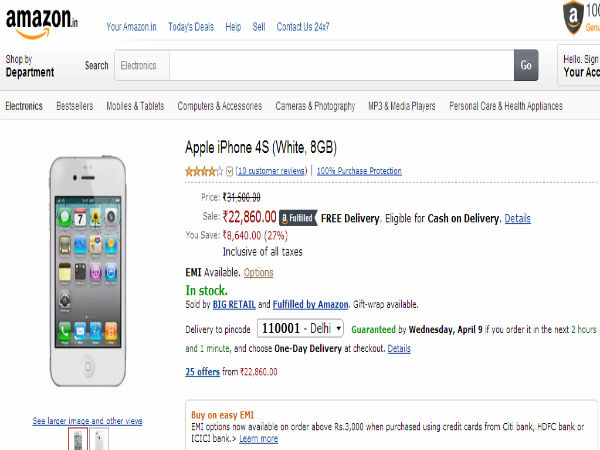
Task: Open the Mobiles & Tablets category
Action: click(136, 106)
